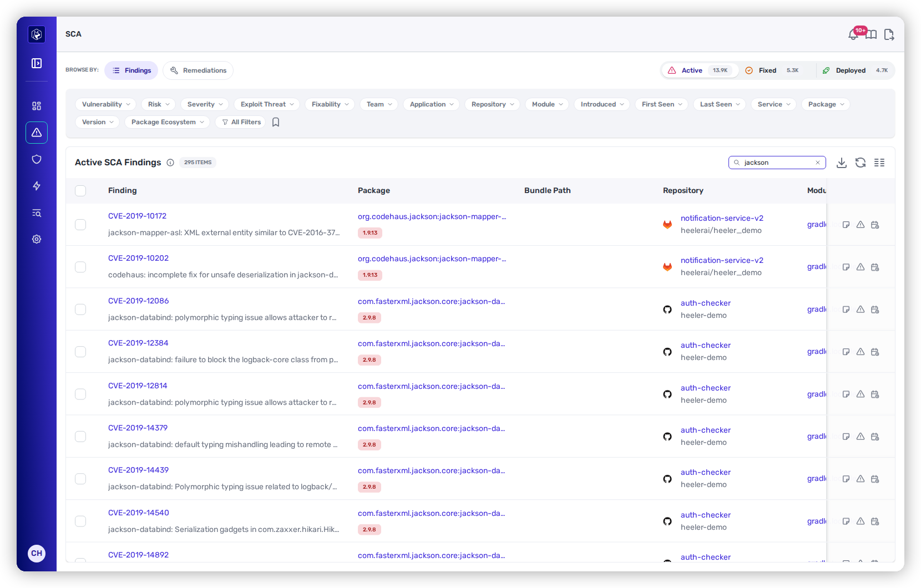Click the Heeler logo at top of sidebar

(x=37, y=34)
